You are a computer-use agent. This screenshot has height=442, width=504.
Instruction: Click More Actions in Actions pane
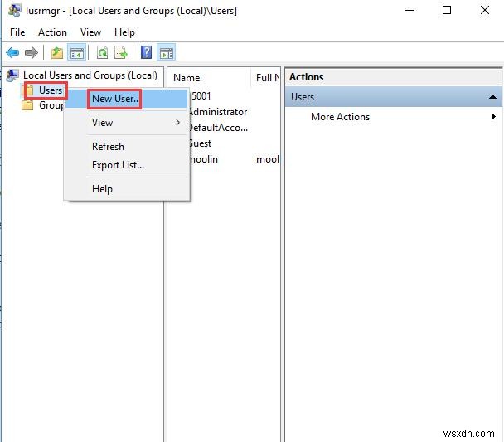tap(340, 117)
